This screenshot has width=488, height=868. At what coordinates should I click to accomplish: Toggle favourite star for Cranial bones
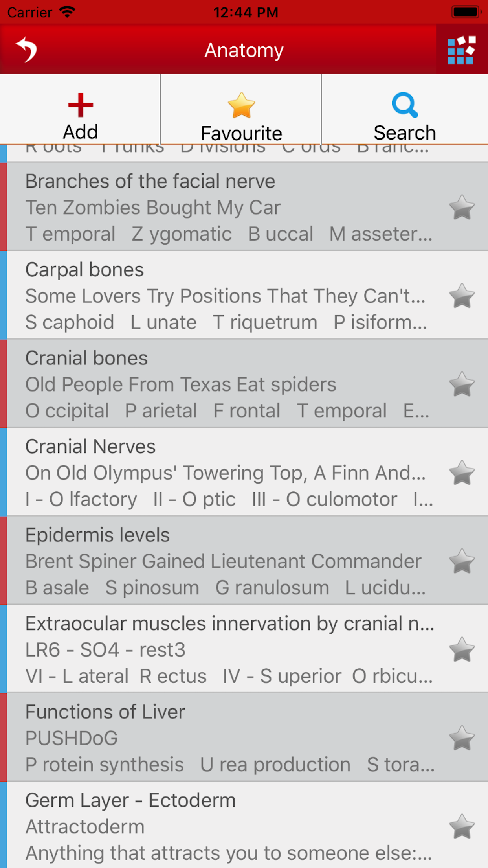[462, 384]
